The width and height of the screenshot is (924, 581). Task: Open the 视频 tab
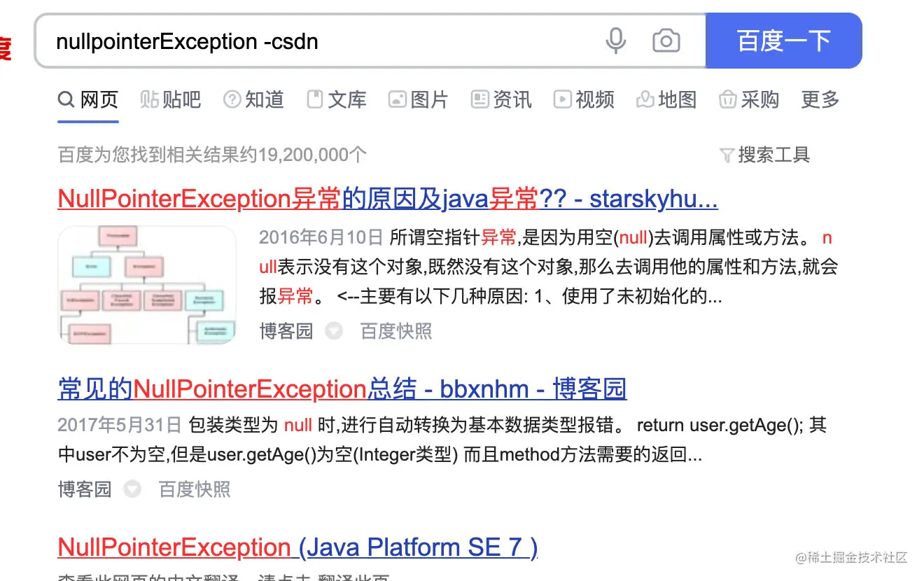(x=583, y=99)
